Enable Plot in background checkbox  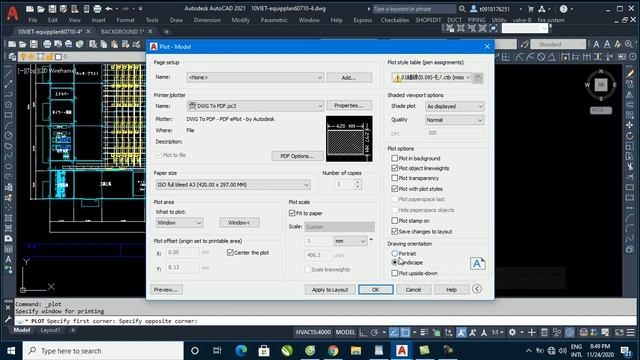click(x=394, y=158)
